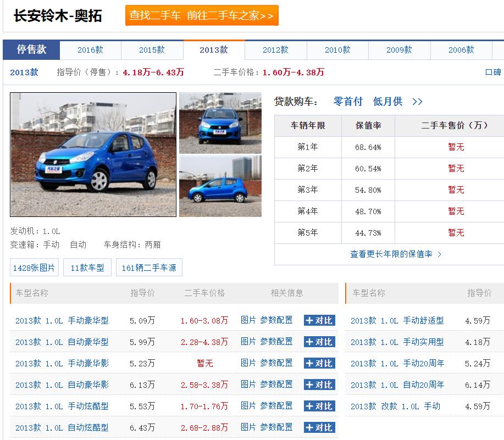504x440 pixels.
Task: Click the +对比 icon for 手动炫酷型
Action: point(319,405)
